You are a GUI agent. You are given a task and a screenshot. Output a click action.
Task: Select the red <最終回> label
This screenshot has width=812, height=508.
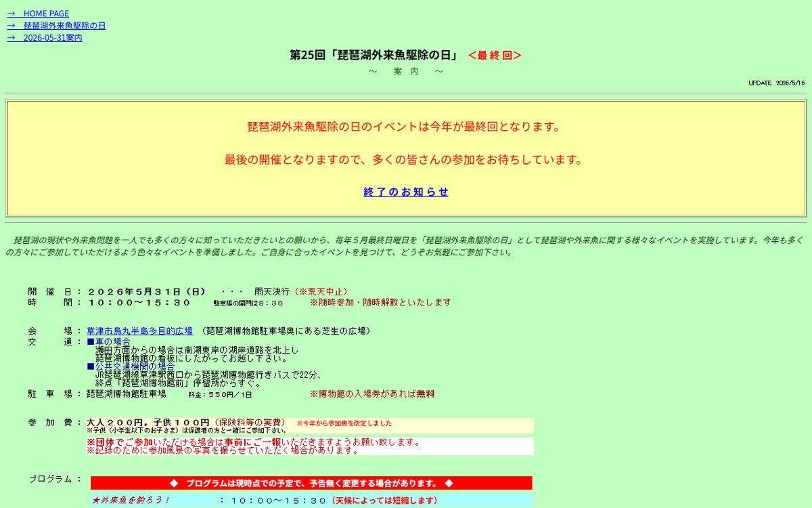pyautogui.click(x=495, y=56)
